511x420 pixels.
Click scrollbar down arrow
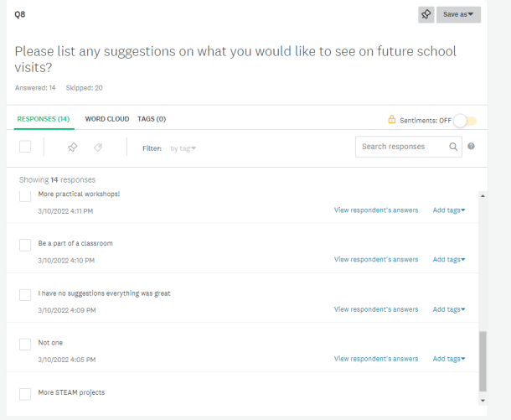pos(482,401)
